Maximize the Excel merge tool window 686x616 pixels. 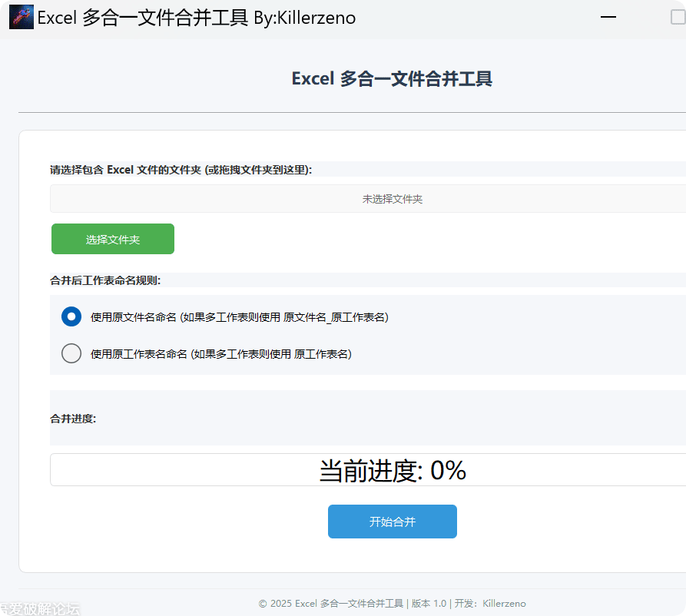coord(678,17)
